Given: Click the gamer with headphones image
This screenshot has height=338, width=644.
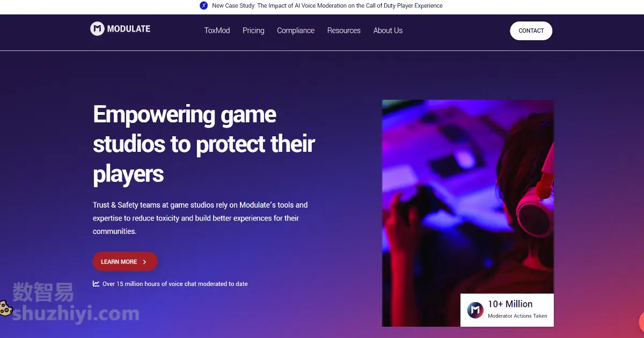Looking at the screenshot, I should (x=467, y=213).
